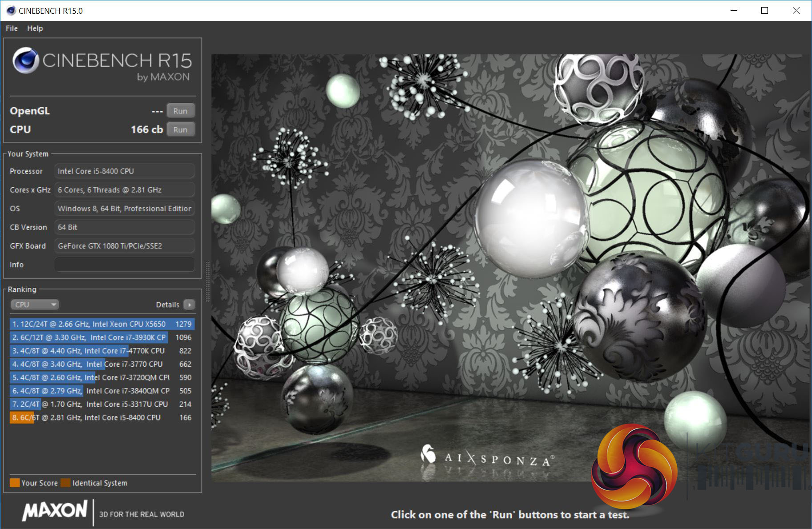Click the Cinebench R15 logo icon
The width and height of the screenshot is (812, 529).
(25, 61)
